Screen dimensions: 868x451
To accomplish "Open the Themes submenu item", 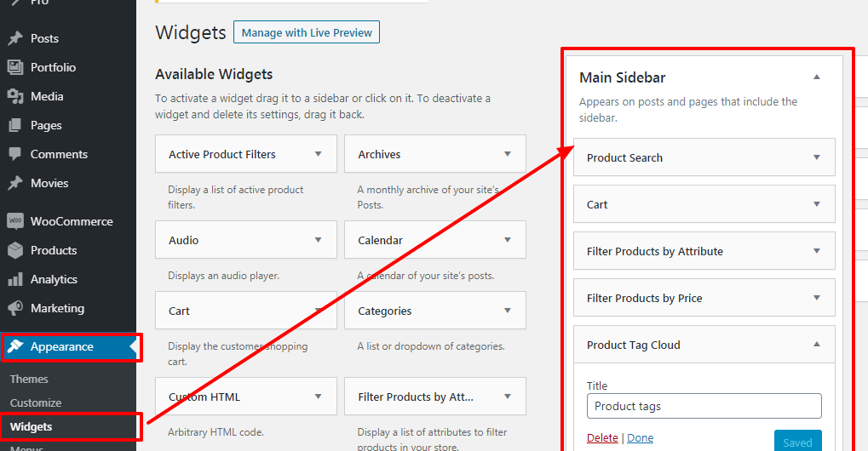I will [x=29, y=380].
